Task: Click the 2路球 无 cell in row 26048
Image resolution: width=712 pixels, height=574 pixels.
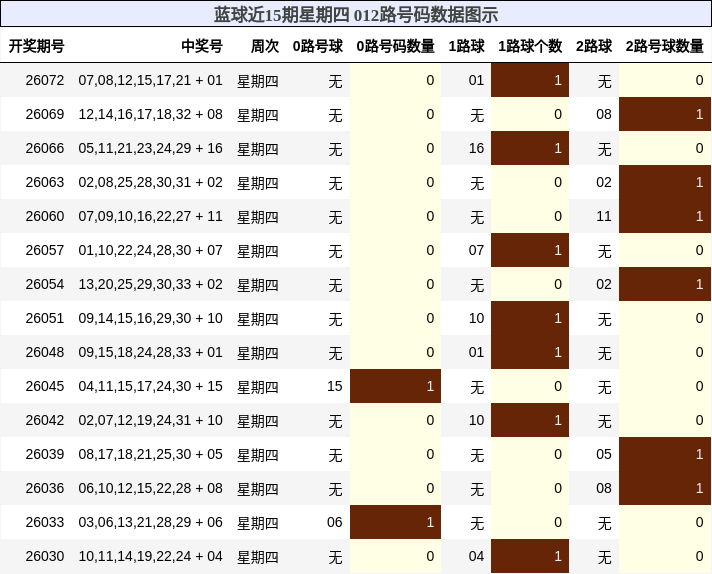Action: point(604,353)
